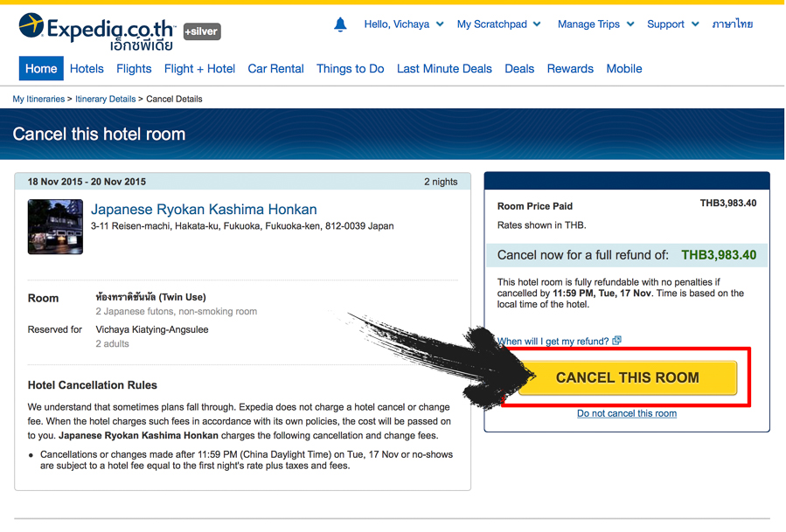
Task: Click the refund amount THB3,983.40 in green
Action: click(x=719, y=255)
